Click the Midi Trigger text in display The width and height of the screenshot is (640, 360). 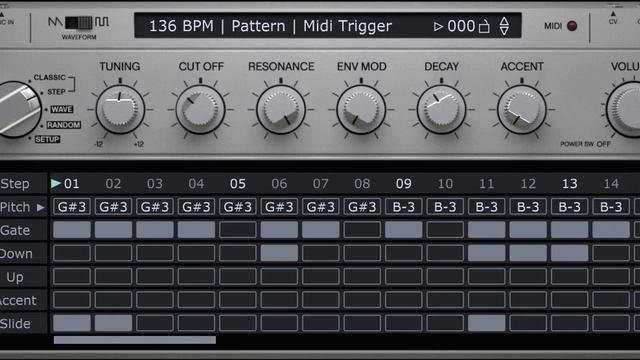[x=347, y=27]
